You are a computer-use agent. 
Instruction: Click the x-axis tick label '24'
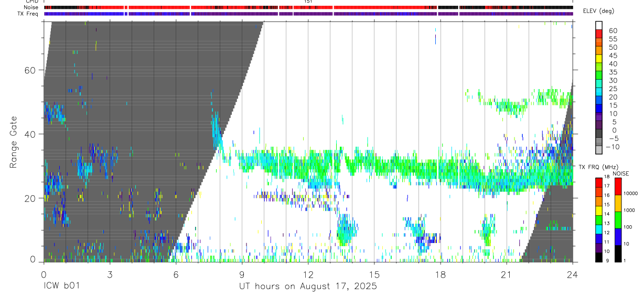tap(572, 274)
